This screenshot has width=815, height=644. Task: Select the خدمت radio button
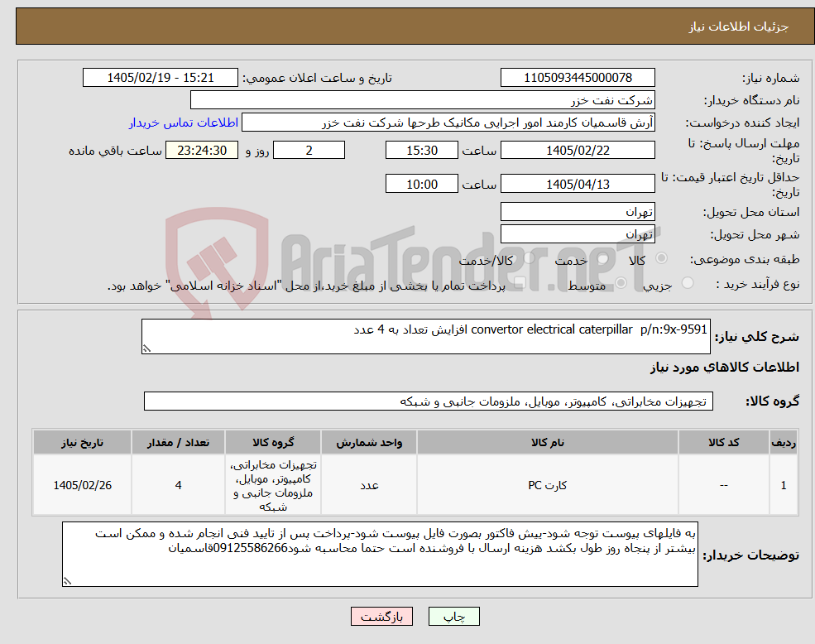click(602, 258)
